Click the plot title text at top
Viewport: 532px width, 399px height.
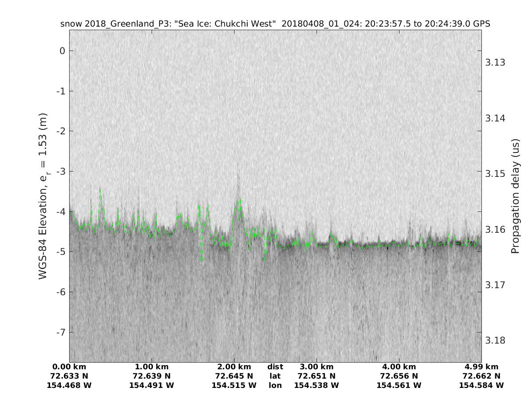coord(275,24)
